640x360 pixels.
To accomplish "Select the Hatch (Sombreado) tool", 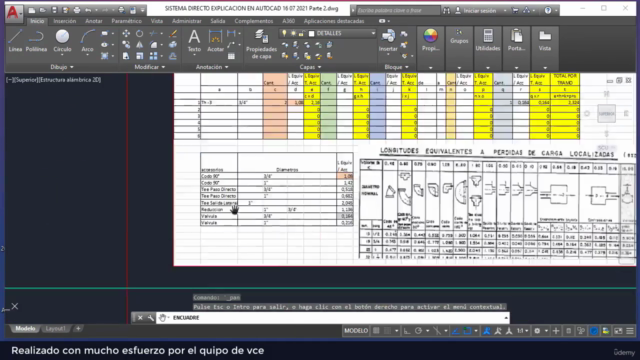I will point(105,56).
